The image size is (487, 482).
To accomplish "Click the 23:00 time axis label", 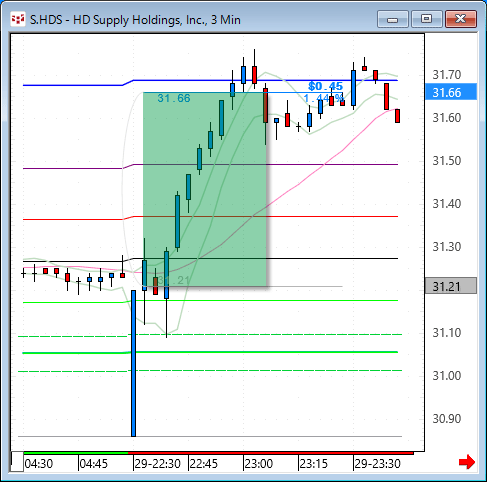I will [259, 464].
